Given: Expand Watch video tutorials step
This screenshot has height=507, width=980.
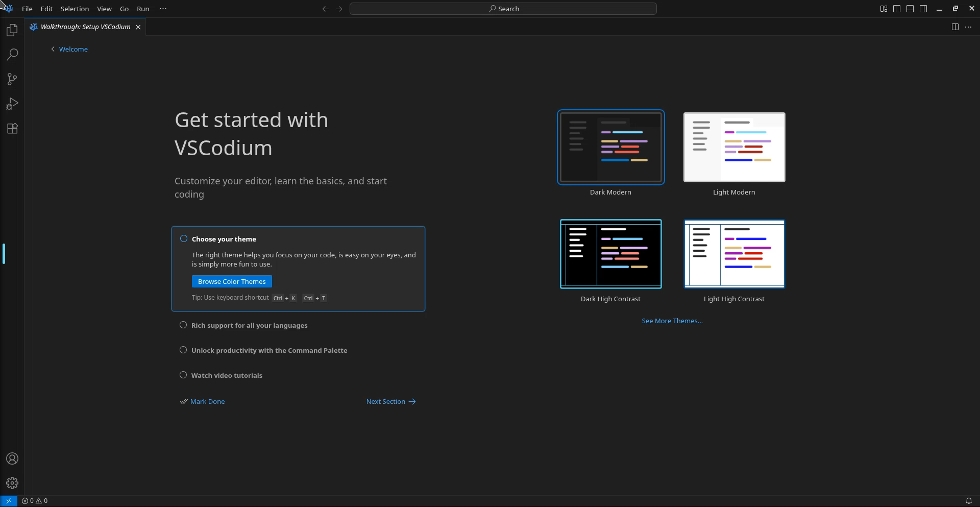Looking at the screenshot, I should [227, 375].
